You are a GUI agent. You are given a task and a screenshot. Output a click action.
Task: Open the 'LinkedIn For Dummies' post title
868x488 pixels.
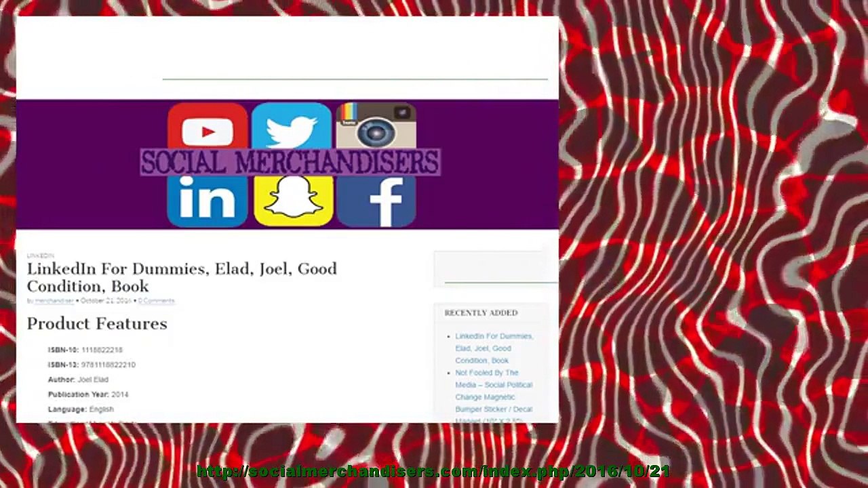182,277
